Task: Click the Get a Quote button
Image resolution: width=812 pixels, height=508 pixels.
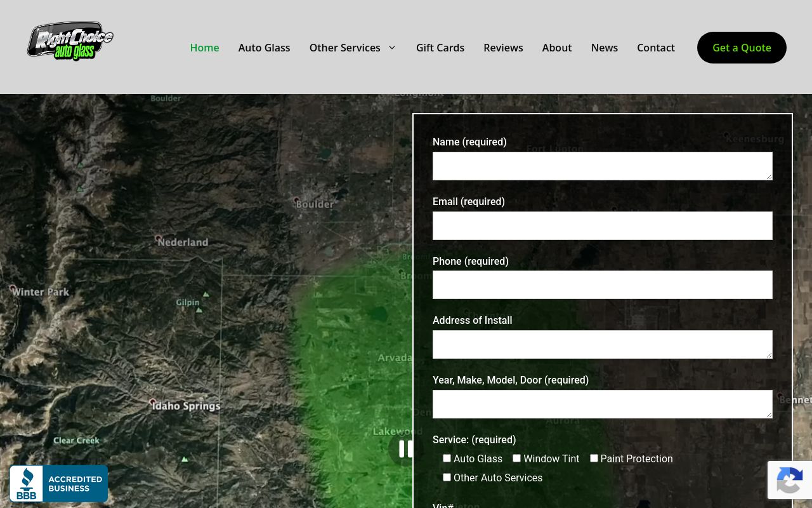Action: 742,48
